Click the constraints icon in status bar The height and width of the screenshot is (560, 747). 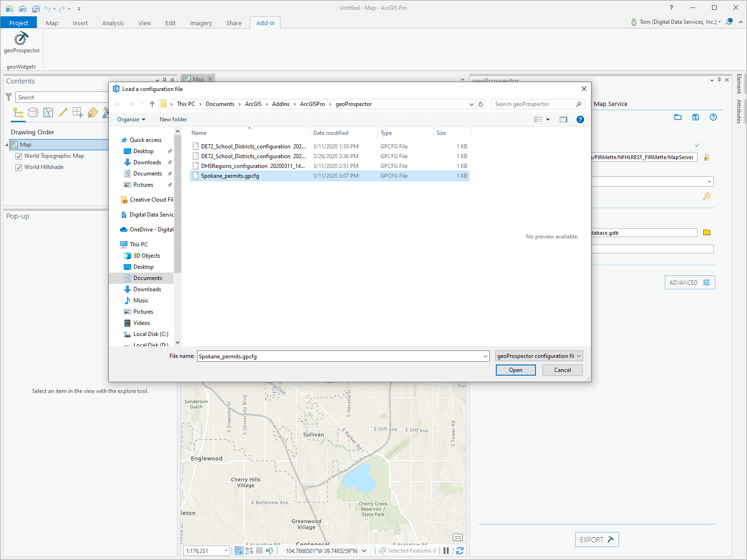point(249,551)
